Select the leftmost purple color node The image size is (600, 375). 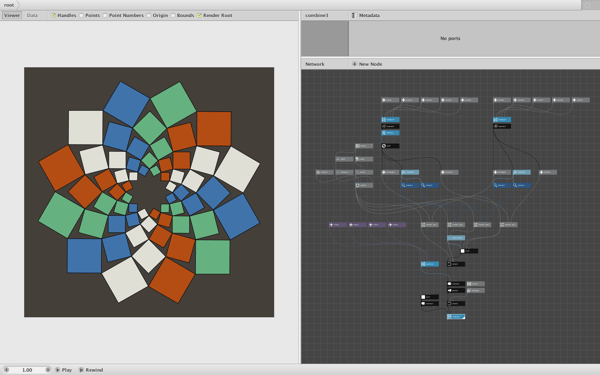[x=338, y=225]
